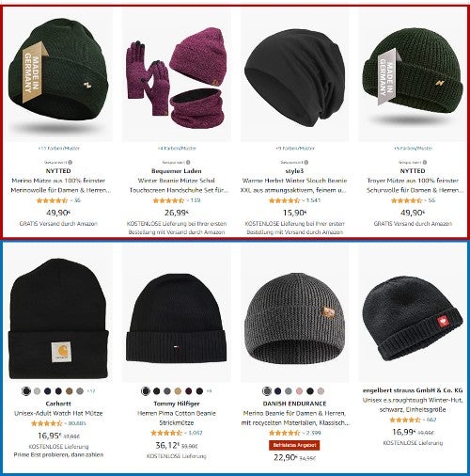470x476 pixels.
Task: Open the +11 Farben/Muster link under NYTTED Merino hat
Action: click(x=58, y=148)
